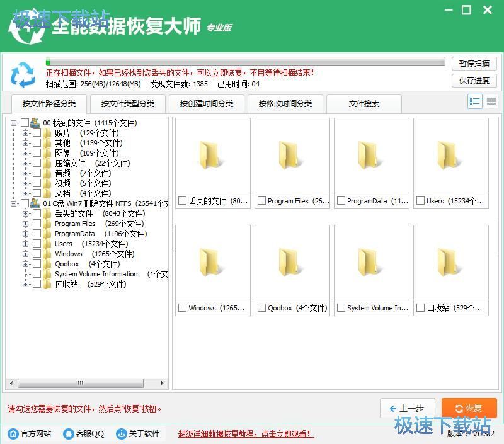This screenshot has height=444, width=504.
Task: Check the 照片 folder checkbox in tree
Action: point(37,133)
